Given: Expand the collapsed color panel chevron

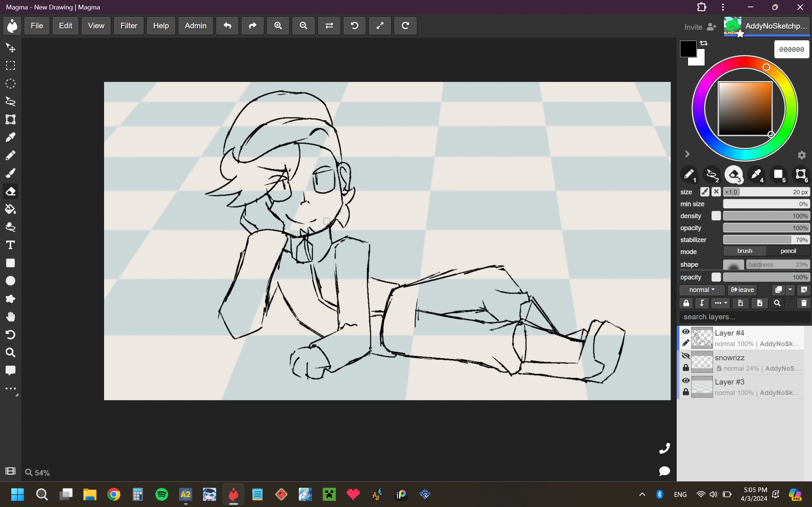Looking at the screenshot, I should (x=687, y=154).
